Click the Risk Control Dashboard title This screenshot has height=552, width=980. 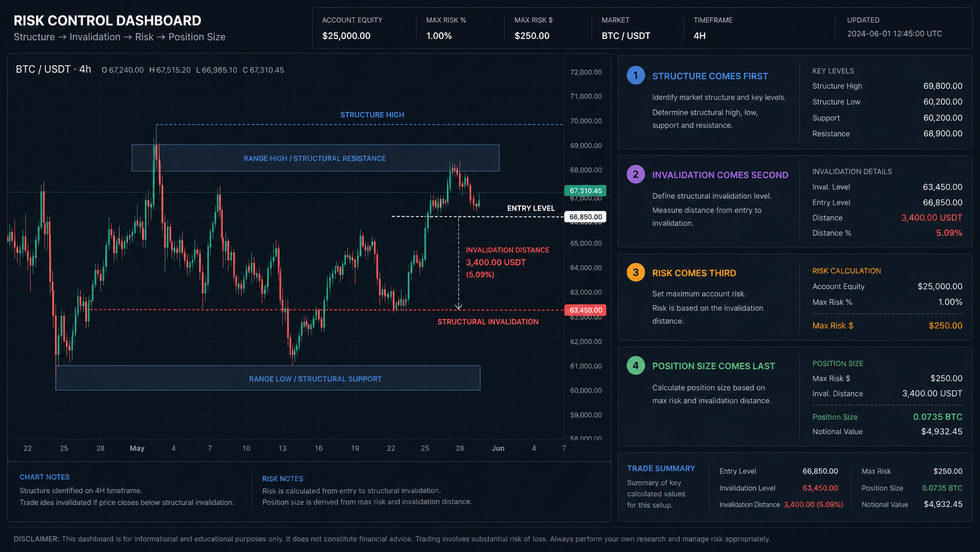(x=107, y=21)
